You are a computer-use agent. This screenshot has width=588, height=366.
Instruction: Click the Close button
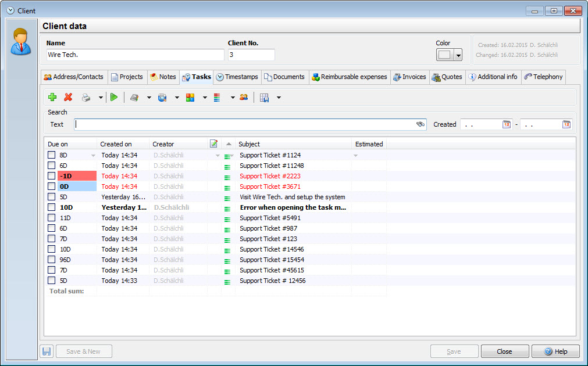pos(504,351)
